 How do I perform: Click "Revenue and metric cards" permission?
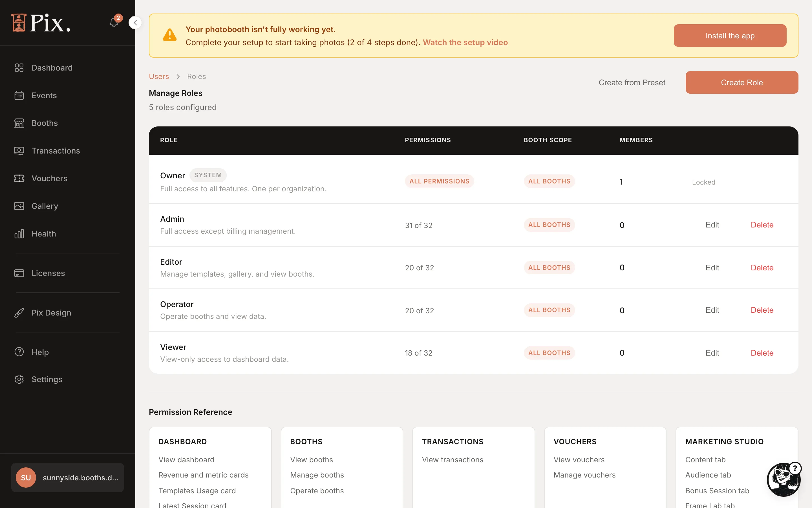point(203,475)
